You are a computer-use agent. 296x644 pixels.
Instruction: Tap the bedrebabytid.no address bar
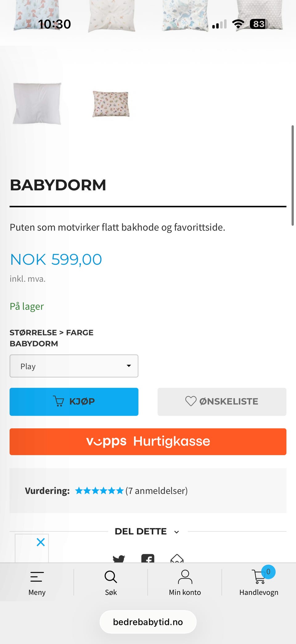click(148, 622)
